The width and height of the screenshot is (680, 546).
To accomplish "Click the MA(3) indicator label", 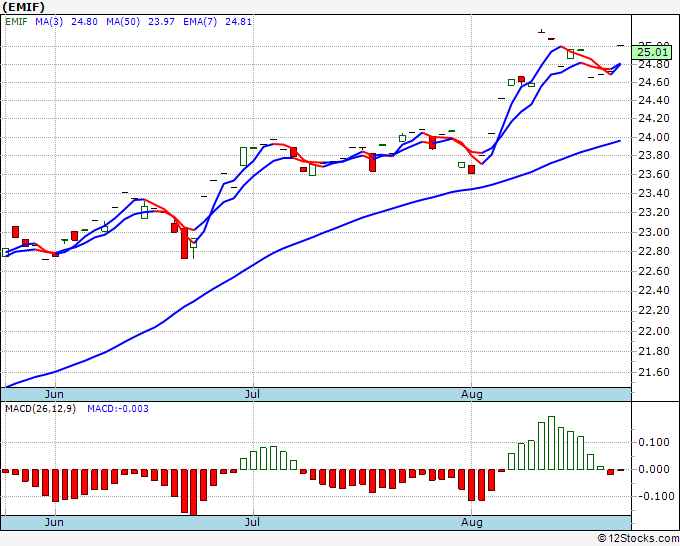I will [x=49, y=22].
